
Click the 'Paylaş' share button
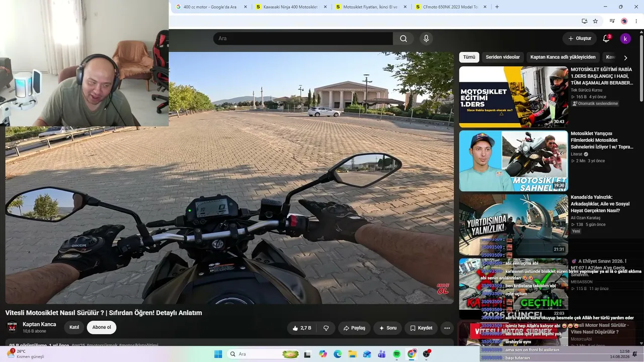click(354, 328)
